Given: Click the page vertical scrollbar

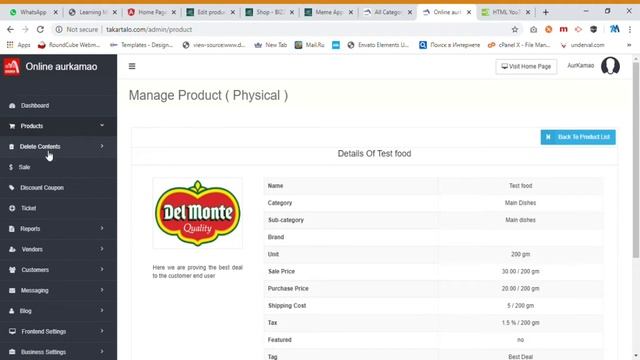Looking at the screenshot, I should tap(636, 159).
